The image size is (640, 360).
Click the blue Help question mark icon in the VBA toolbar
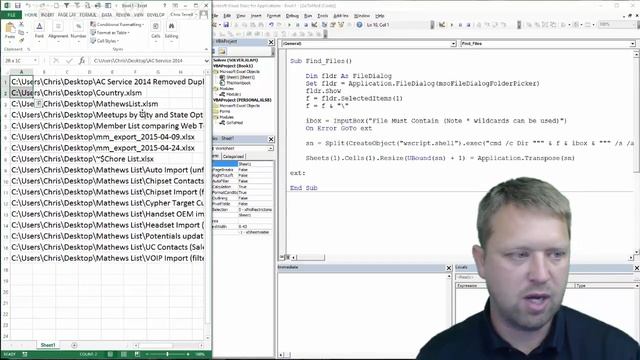tap(359, 25)
